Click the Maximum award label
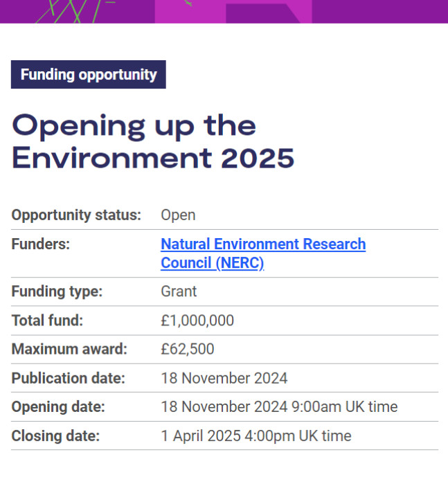The width and height of the screenshot is (448, 477). pyautogui.click(x=69, y=349)
